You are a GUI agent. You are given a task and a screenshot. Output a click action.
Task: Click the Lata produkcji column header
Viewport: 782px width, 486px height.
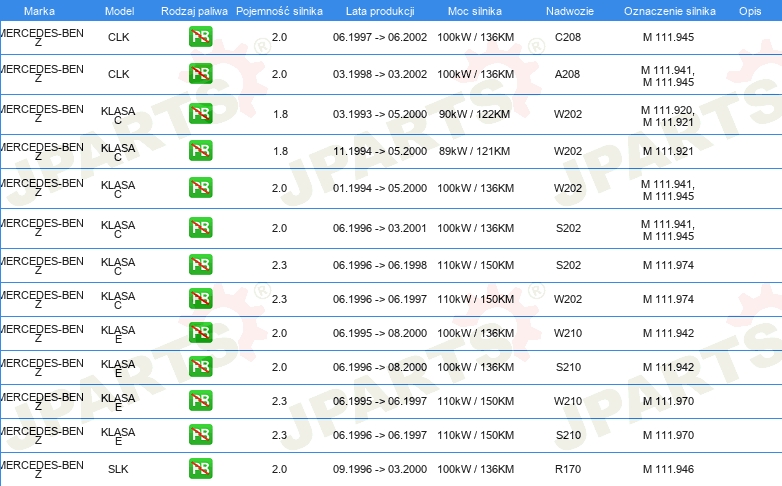[380, 11]
